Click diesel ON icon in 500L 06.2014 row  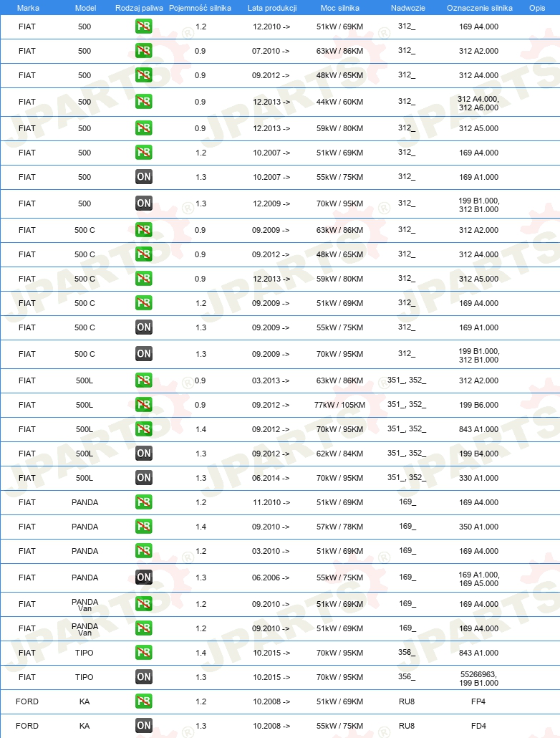tap(143, 478)
